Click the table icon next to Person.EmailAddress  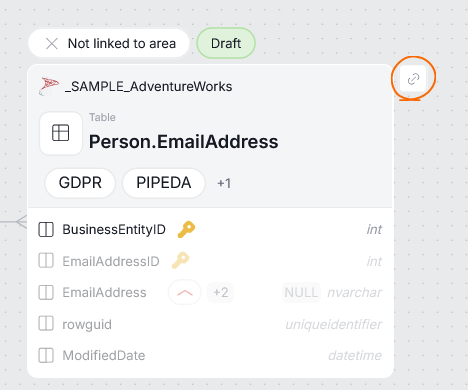pyautogui.click(x=61, y=133)
